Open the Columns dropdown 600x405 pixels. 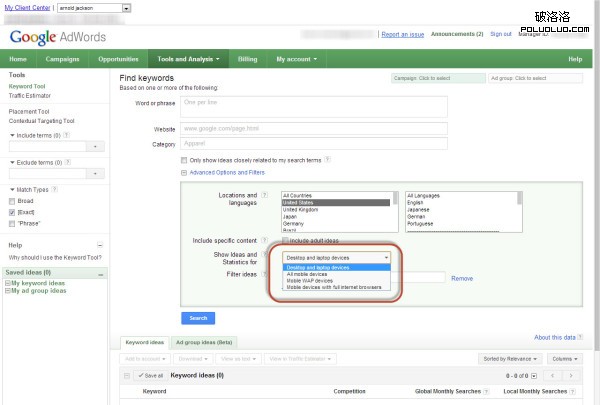[563, 358]
